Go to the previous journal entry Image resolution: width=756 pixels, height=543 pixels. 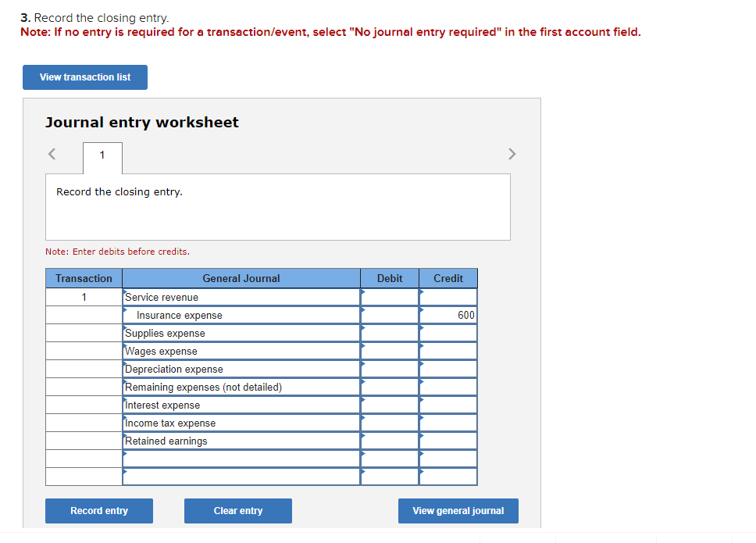click(51, 154)
